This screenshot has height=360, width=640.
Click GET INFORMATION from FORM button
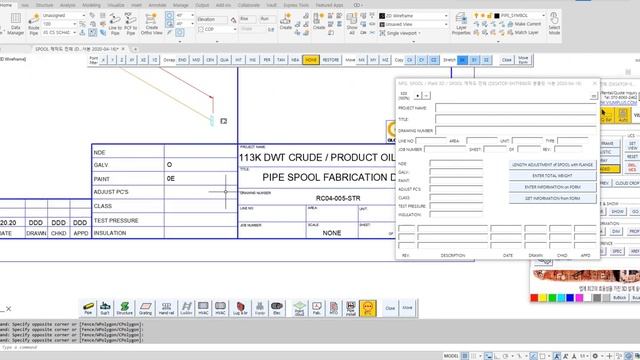point(552,198)
